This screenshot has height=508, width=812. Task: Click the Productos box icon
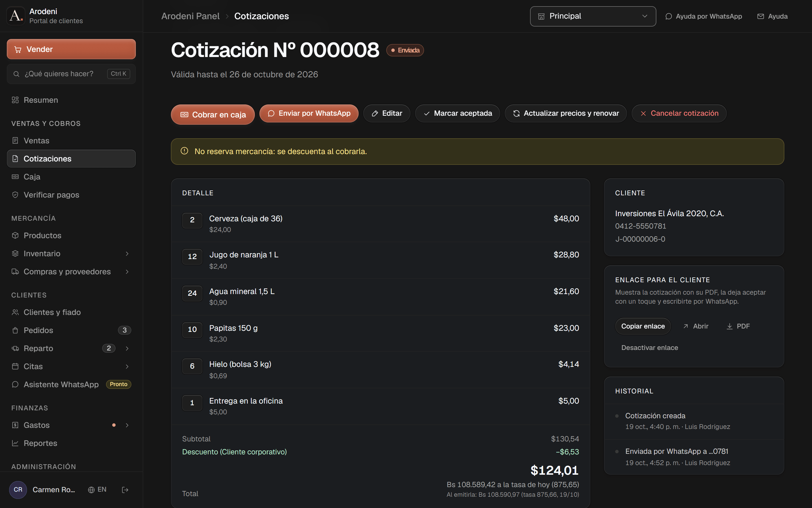pyautogui.click(x=15, y=236)
